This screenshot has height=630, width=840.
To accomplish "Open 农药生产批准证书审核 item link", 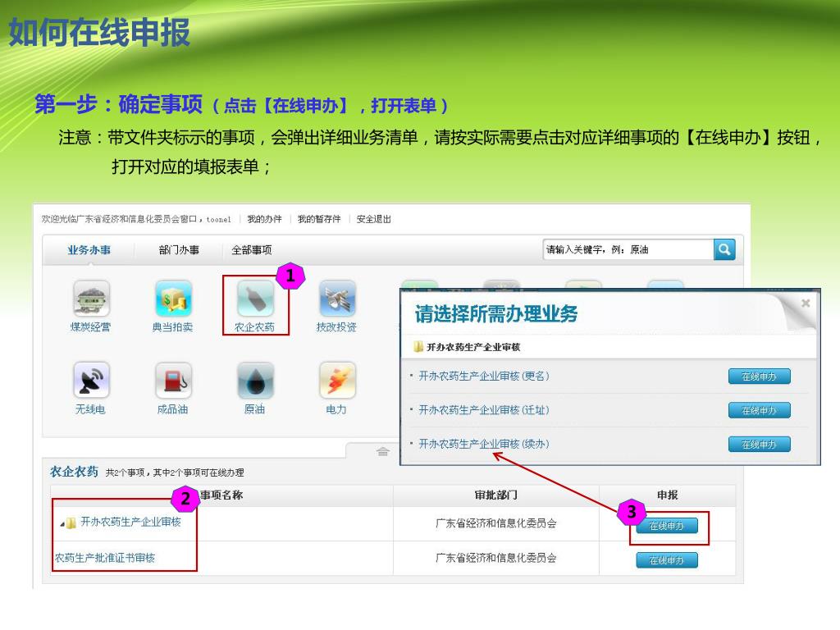I will (104, 558).
